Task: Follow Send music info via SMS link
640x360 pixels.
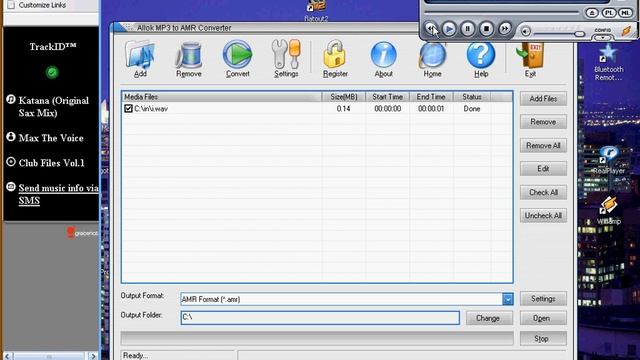Action: [x=58, y=194]
